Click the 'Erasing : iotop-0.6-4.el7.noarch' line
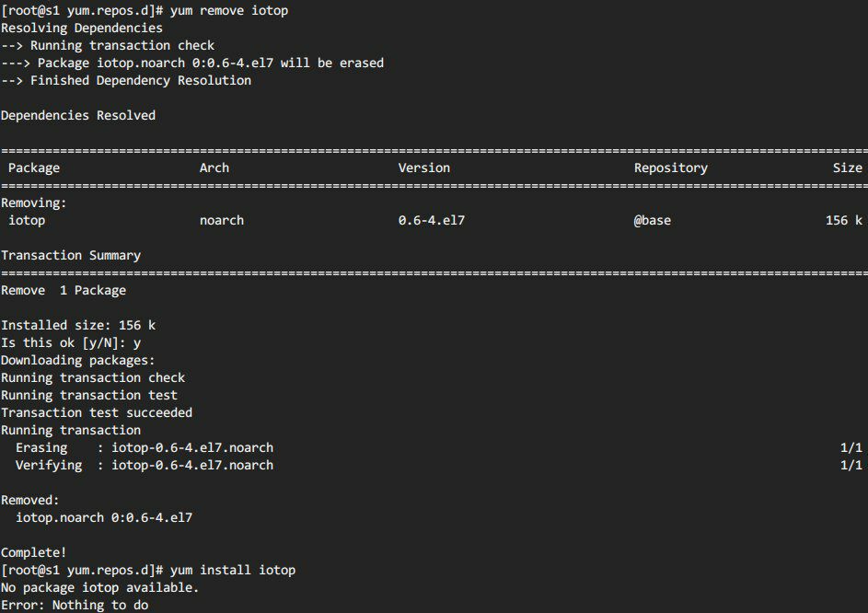The image size is (868, 613). (145, 447)
